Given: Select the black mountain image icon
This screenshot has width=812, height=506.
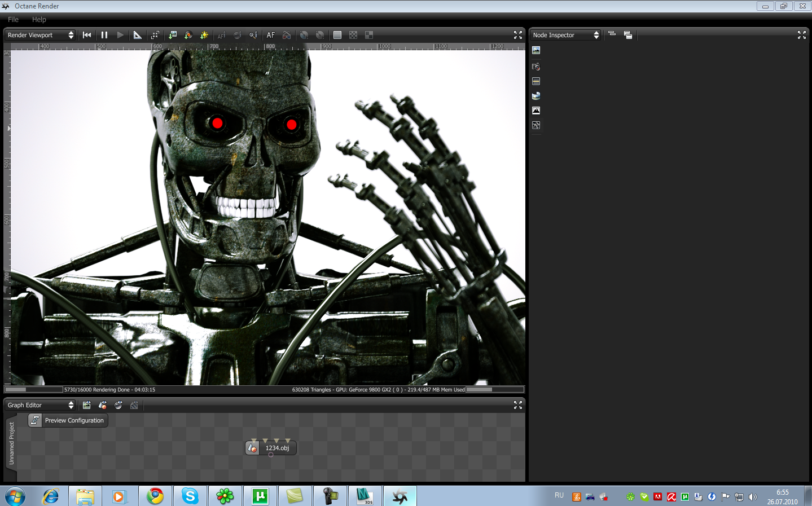Looking at the screenshot, I should click(536, 111).
